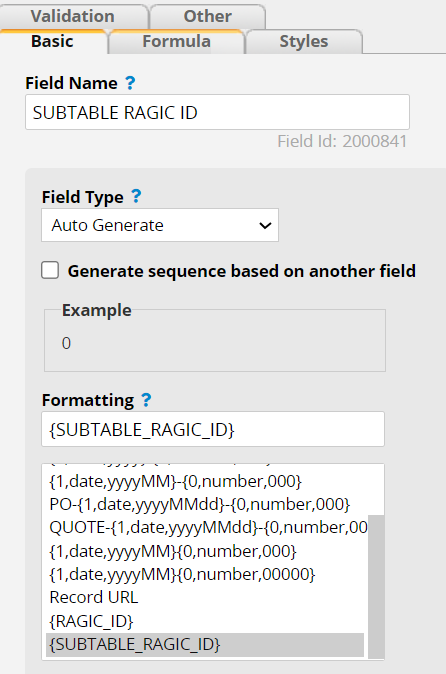Select the Basic tab
This screenshot has height=674, width=446.
coord(52,42)
